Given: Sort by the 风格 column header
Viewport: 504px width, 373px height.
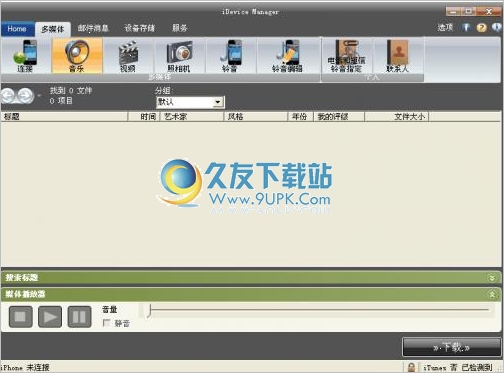Looking at the screenshot, I should [256, 117].
